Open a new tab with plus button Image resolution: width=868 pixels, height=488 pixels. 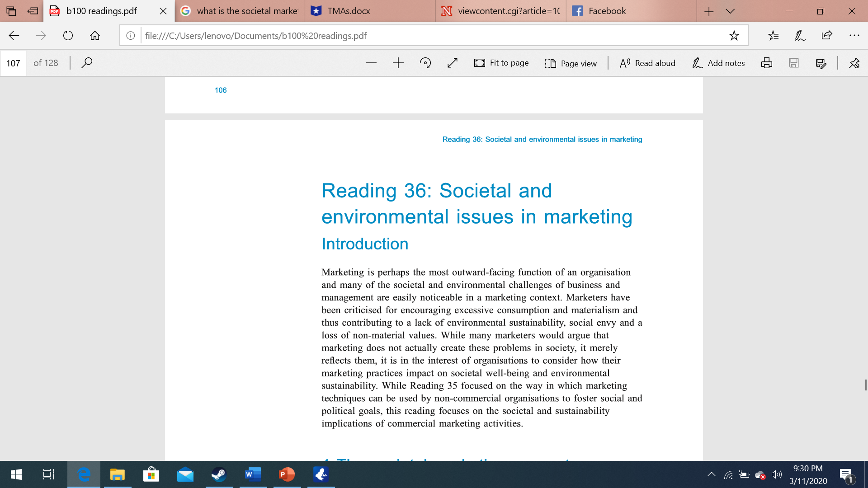(x=708, y=11)
